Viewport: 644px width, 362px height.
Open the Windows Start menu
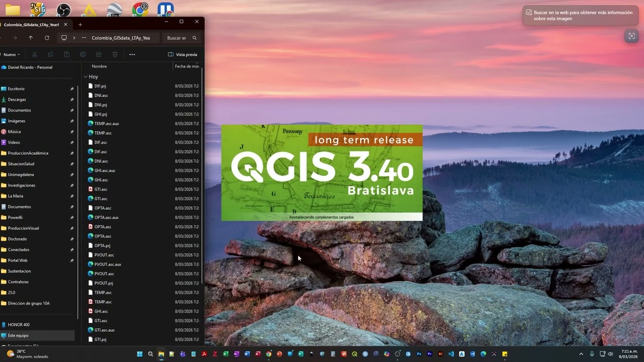pyautogui.click(x=140, y=354)
